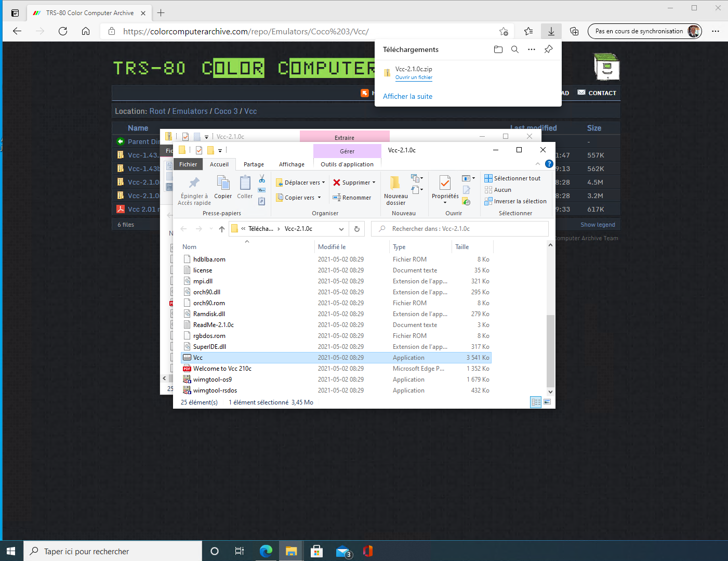Click the Renommer button in Organiser group

coord(352,198)
